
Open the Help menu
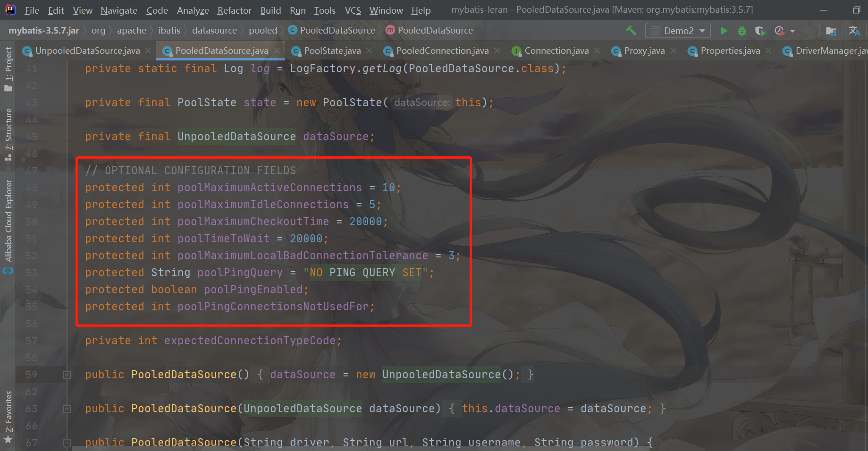421,10
